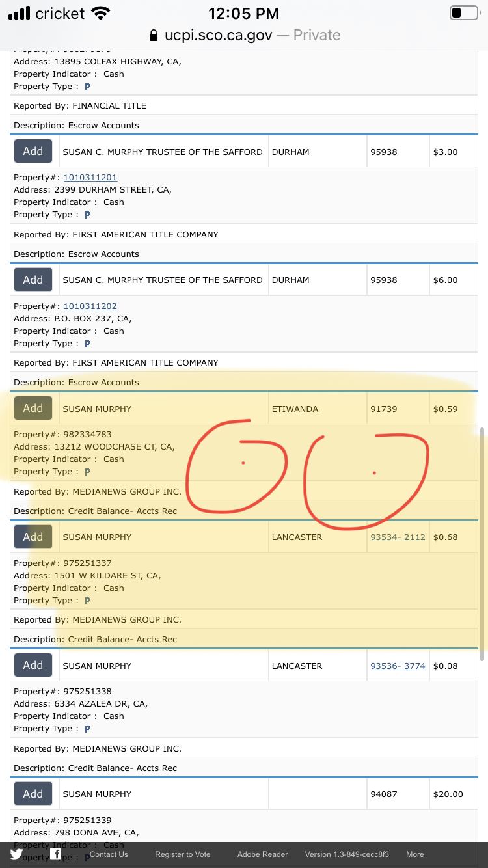
Task: Add the Susan Murphy Lancaster $0.68 property
Action: click(33, 537)
